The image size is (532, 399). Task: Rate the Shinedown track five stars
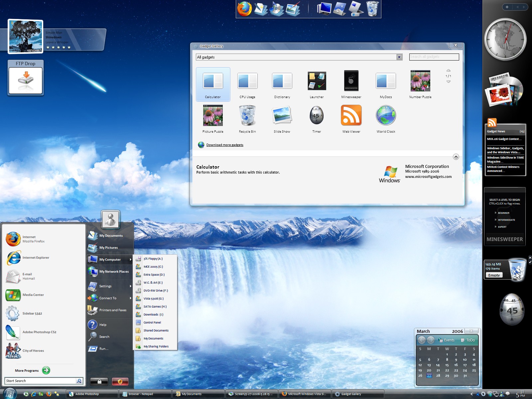click(x=69, y=48)
